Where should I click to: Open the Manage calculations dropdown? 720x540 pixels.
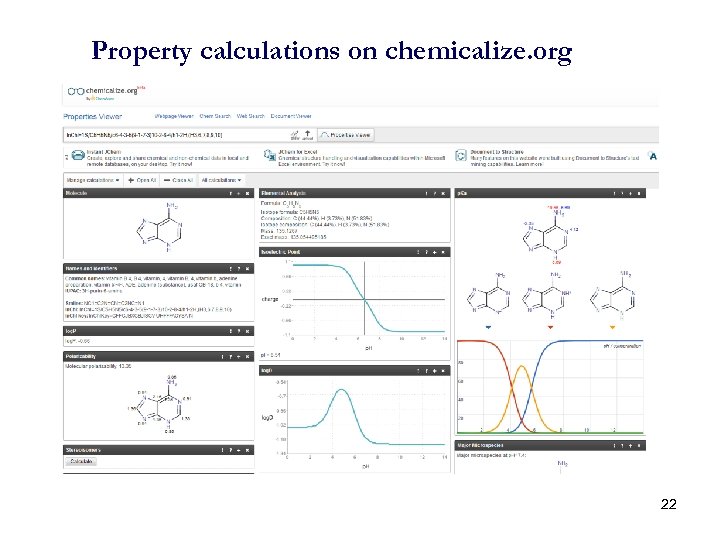[x=93, y=180]
